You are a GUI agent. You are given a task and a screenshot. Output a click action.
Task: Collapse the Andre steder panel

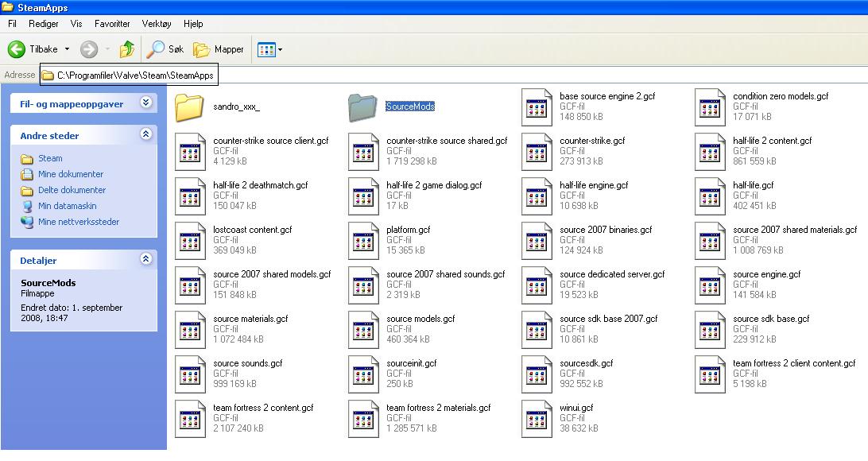pyautogui.click(x=146, y=134)
